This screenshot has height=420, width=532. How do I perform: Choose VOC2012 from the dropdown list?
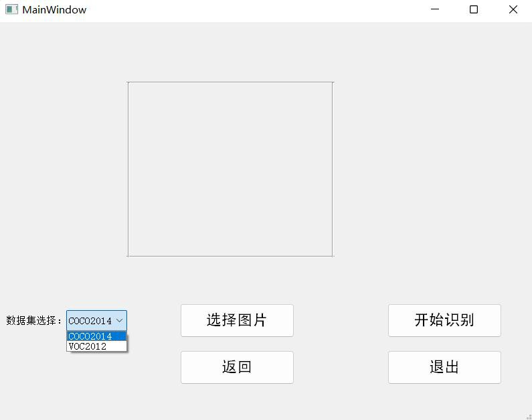[96, 346]
